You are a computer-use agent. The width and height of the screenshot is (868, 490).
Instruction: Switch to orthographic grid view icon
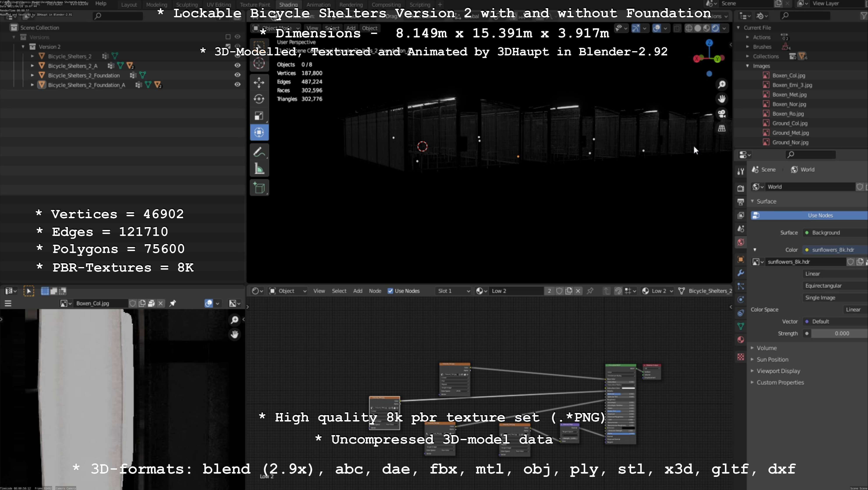click(x=721, y=128)
